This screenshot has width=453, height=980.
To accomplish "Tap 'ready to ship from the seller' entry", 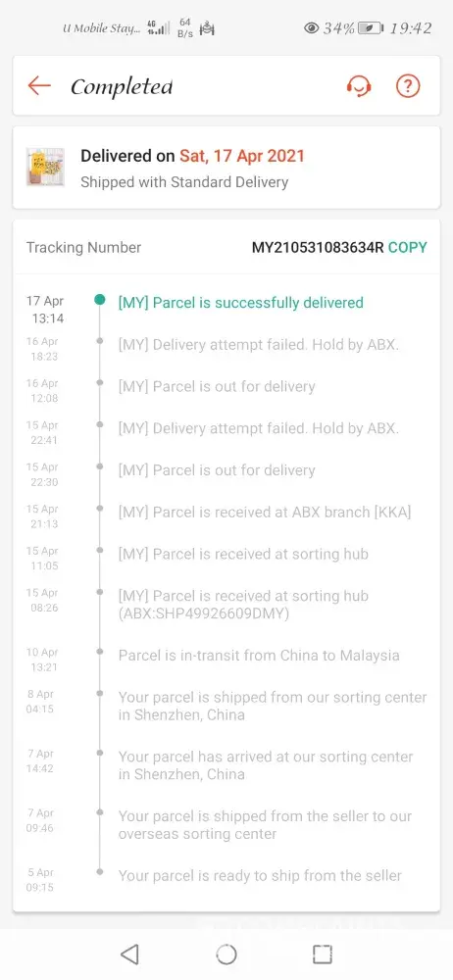I will (x=260, y=875).
